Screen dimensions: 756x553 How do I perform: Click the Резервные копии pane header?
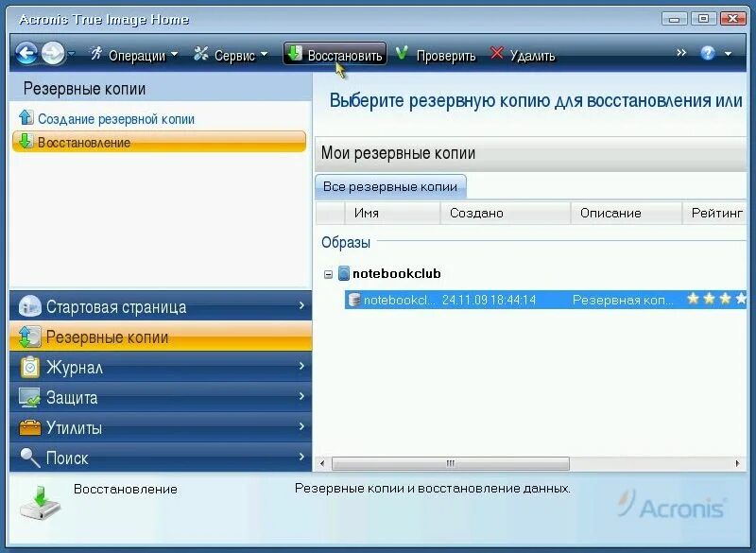(84, 89)
